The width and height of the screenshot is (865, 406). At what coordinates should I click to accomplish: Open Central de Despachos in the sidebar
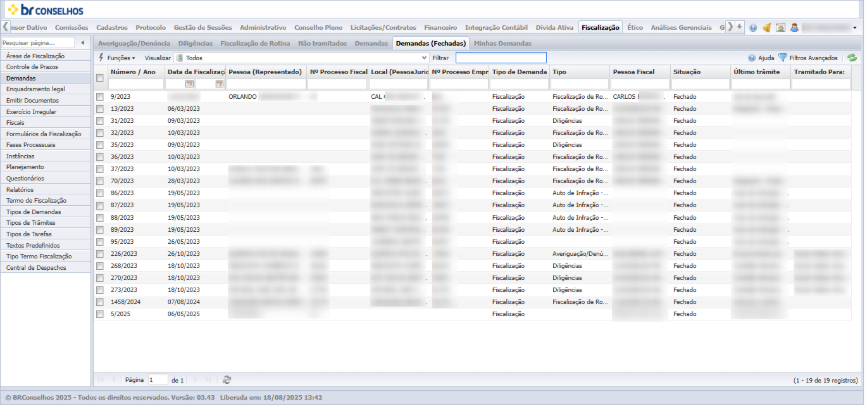point(45,268)
